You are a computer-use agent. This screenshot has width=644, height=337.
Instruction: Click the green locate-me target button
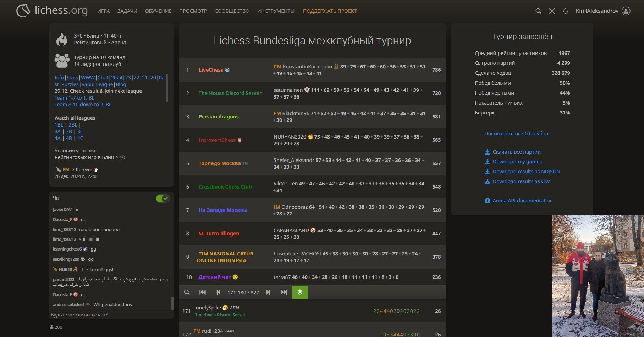pyautogui.click(x=300, y=292)
